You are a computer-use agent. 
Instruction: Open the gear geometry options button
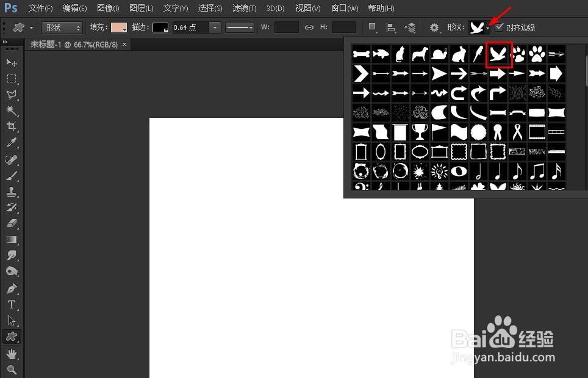tap(434, 27)
